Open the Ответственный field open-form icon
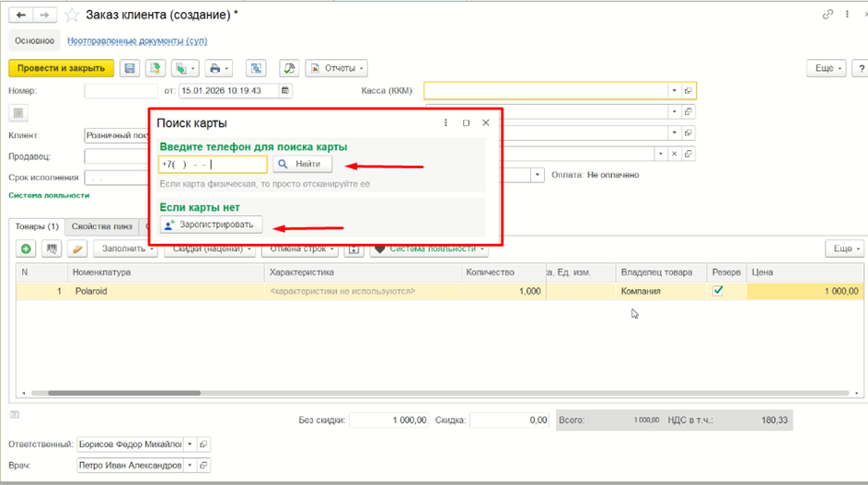The width and height of the screenshot is (868, 485). [203, 444]
